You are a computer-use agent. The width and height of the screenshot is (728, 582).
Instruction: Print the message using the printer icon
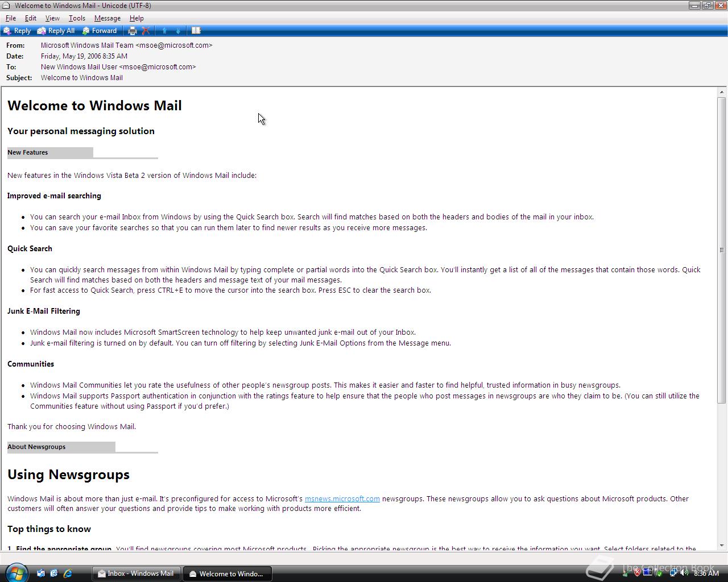[x=133, y=31]
